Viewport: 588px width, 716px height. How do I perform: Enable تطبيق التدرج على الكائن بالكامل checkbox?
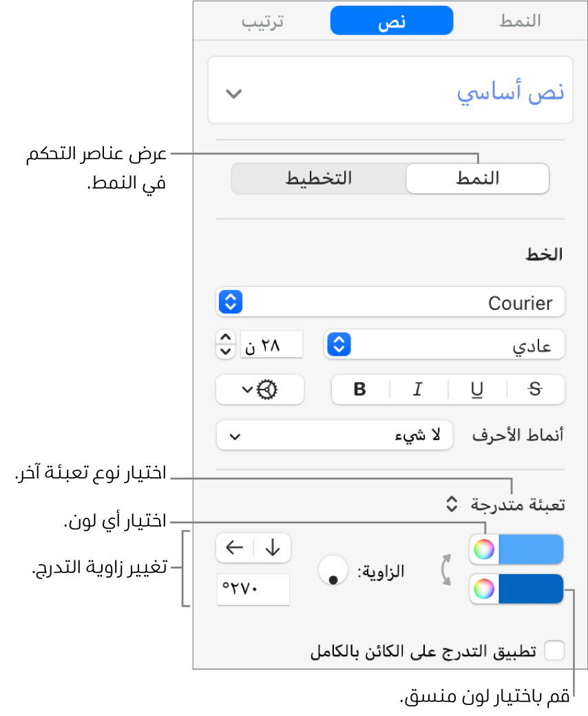(554, 651)
